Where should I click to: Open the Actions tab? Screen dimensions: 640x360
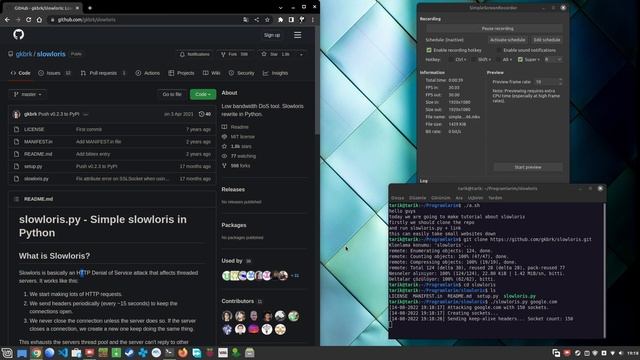click(148, 73)
